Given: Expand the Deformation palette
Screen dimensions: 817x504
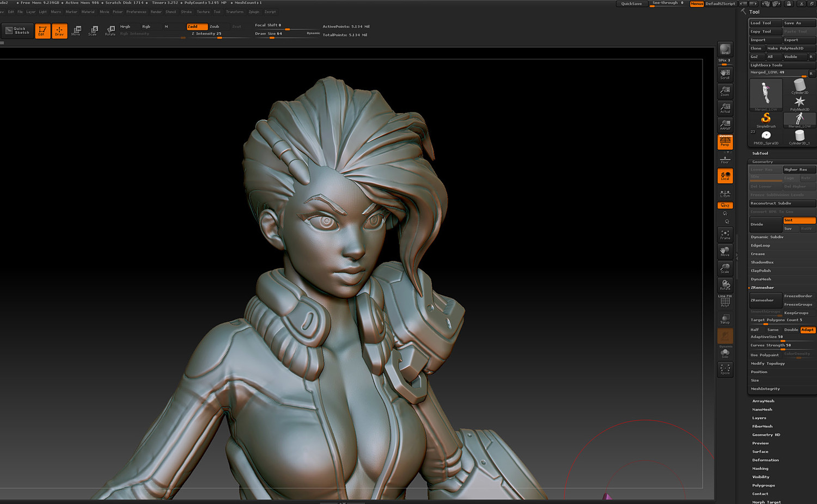Looking at the screenshot, I should coord(765,460).
